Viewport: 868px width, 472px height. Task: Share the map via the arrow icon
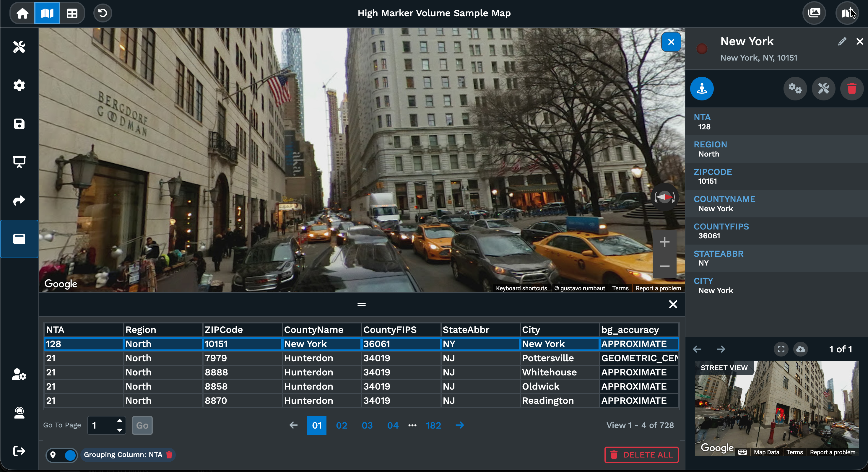(x=19, y=201)
